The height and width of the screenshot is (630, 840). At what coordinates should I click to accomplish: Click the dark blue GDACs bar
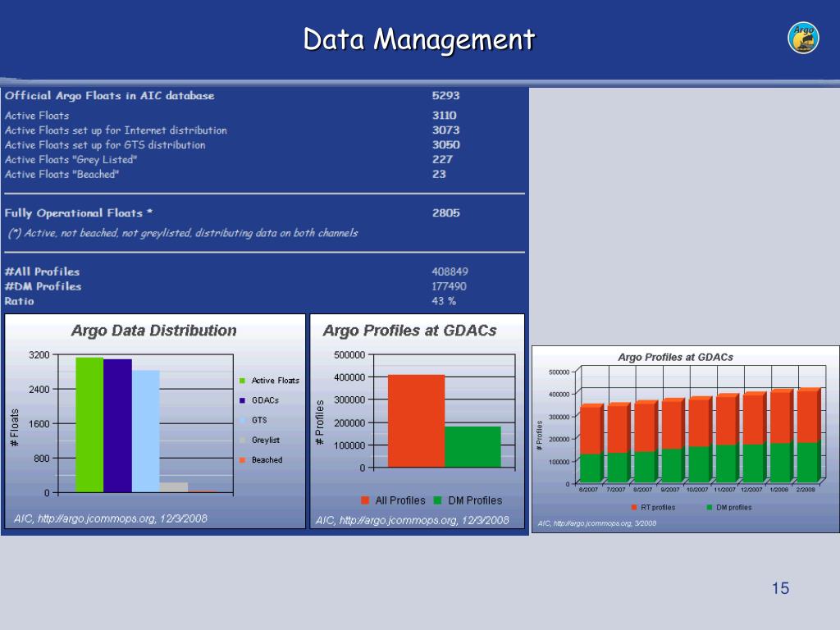[x=117, y=426]
